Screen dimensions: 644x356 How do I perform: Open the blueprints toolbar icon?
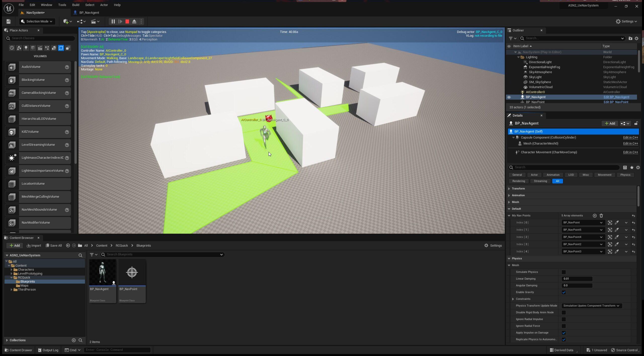(81, 22)
